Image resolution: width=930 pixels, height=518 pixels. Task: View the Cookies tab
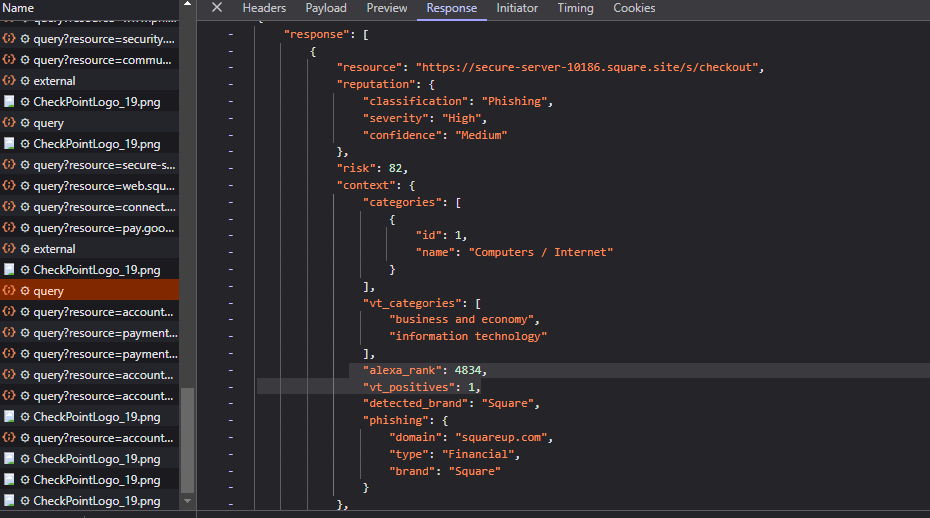(x=634, y=8)
